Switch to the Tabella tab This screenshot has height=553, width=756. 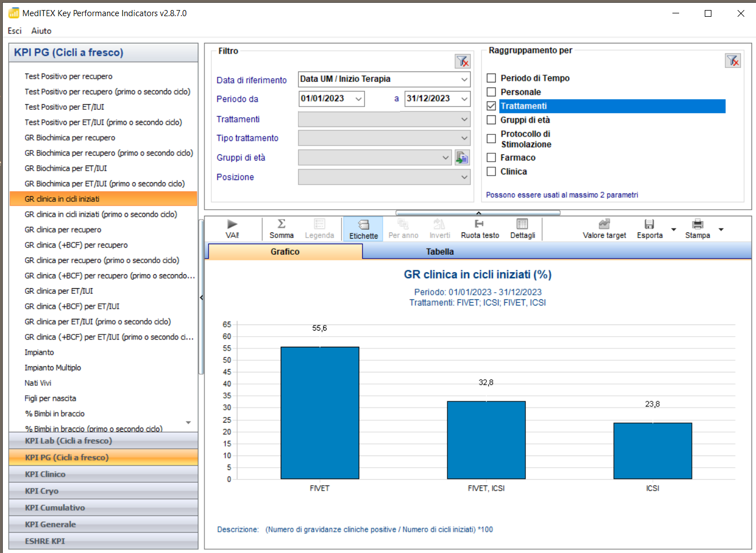pyautogui.click(x=440, y=252)
